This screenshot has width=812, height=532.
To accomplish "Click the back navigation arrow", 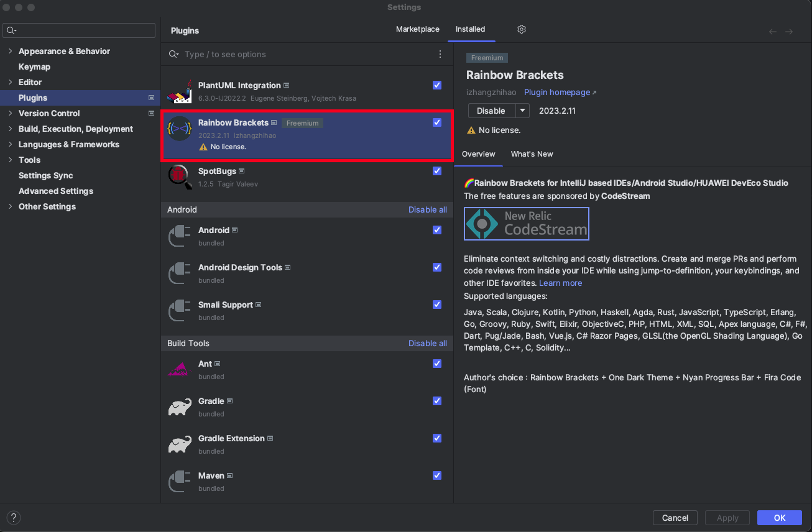I will click(x=773, y=31).
